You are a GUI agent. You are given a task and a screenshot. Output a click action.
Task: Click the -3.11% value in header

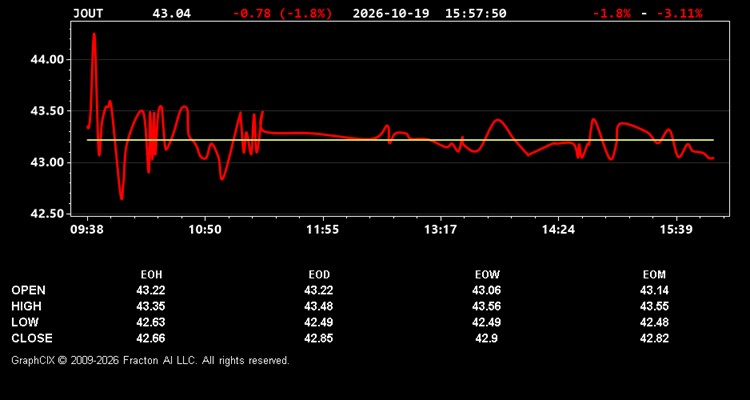pyautogui.click(x=680, y=13)
